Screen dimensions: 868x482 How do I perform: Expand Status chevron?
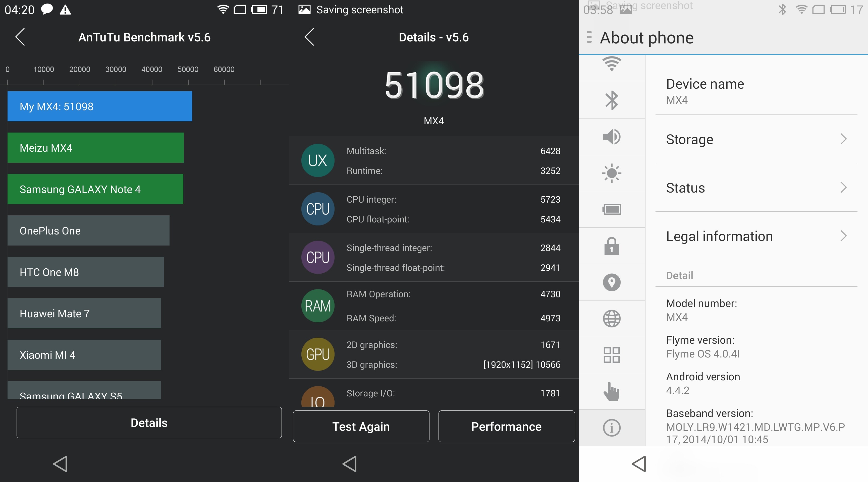point(843,188)
